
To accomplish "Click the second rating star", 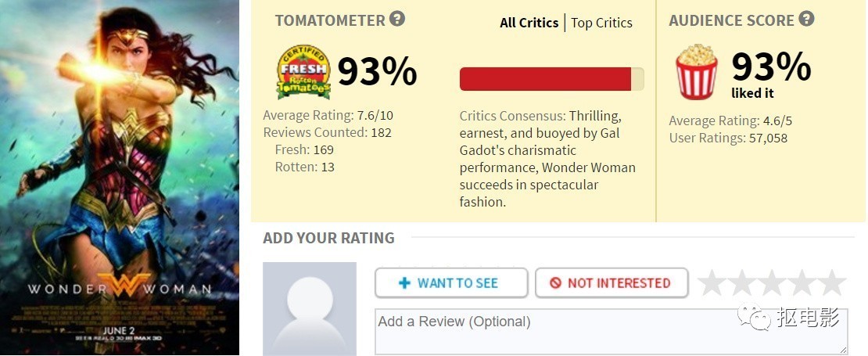I will [x=742, y=283].
